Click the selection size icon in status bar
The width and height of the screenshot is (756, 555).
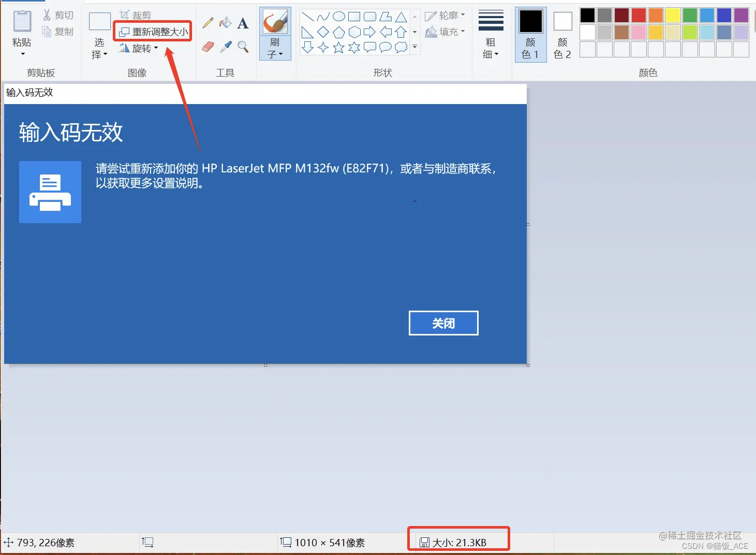tap(148, 542)
